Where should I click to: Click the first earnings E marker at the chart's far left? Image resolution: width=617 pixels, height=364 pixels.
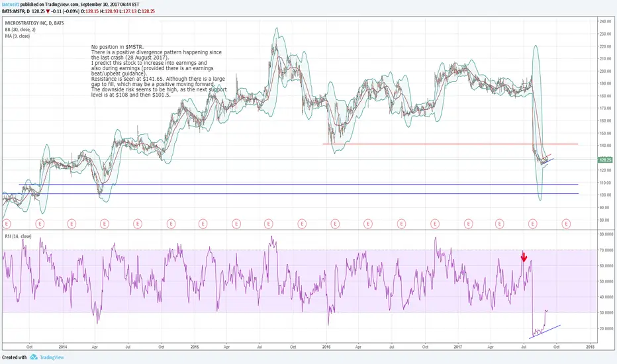pyautogui.click(x=7, y=224)
